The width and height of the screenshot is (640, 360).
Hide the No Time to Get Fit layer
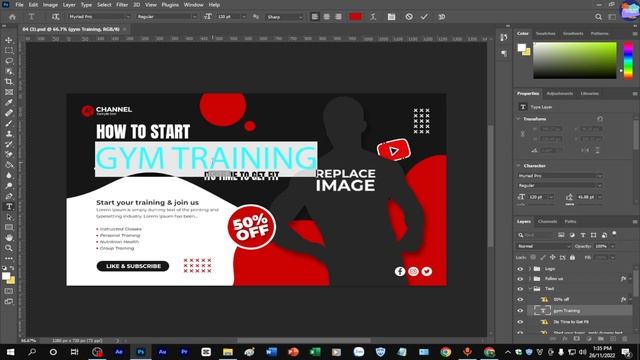(520, 322)
